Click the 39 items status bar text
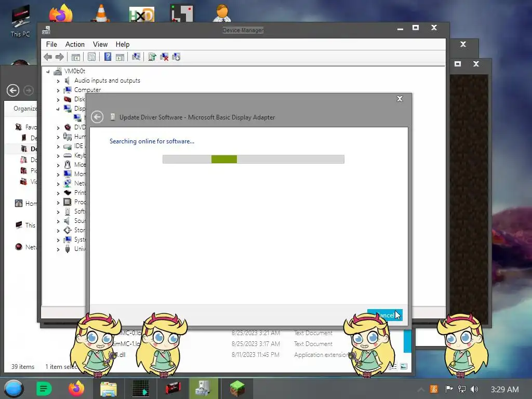Image resolution: width=532 pixels, height=399 pixels. [x=23, y=367]
